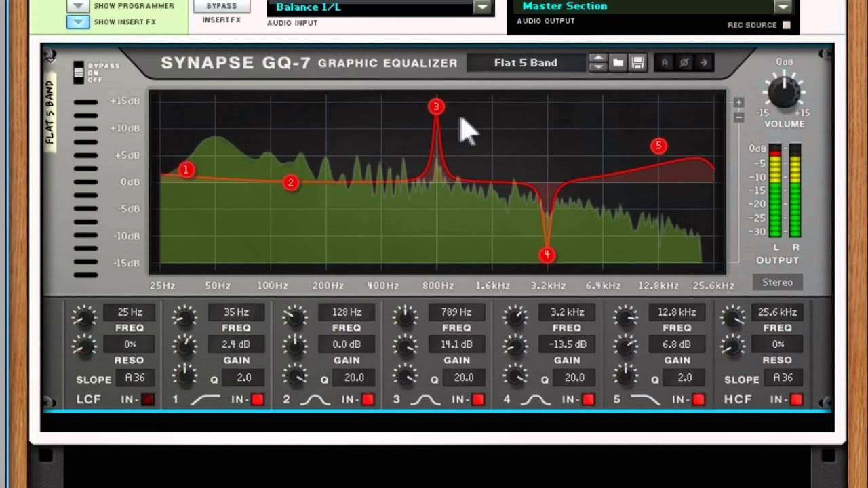Open the browse patch folder icon

pos(618,63)
